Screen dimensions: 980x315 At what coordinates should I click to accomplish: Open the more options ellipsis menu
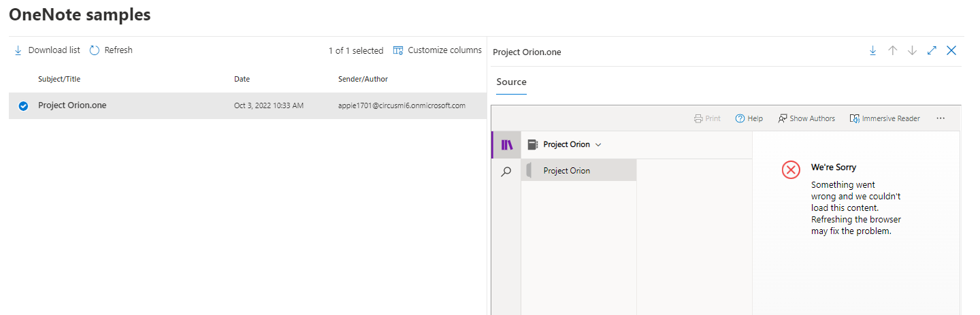coord(941,118)
